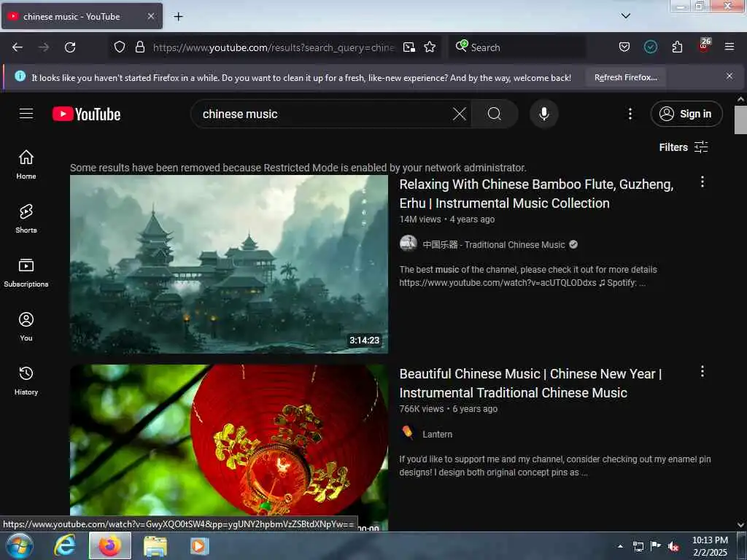Click the description starting "If you'd like to support me"
Viewport: 747px width, 560px height.
[x=555, y=466]
